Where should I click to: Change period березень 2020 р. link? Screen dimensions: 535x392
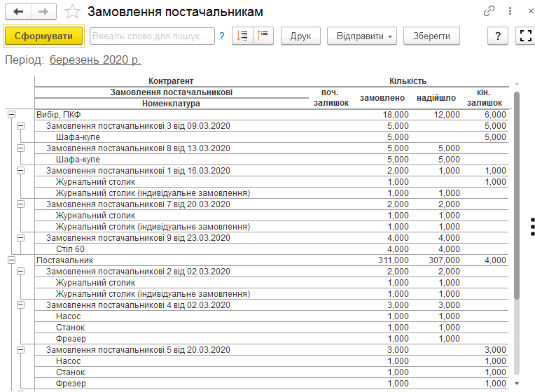pyautogui.click(x=95, y=60)
